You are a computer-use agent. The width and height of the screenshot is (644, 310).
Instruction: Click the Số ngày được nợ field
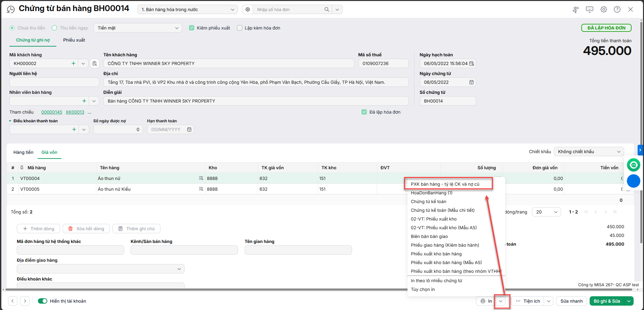tap(118, 129)
